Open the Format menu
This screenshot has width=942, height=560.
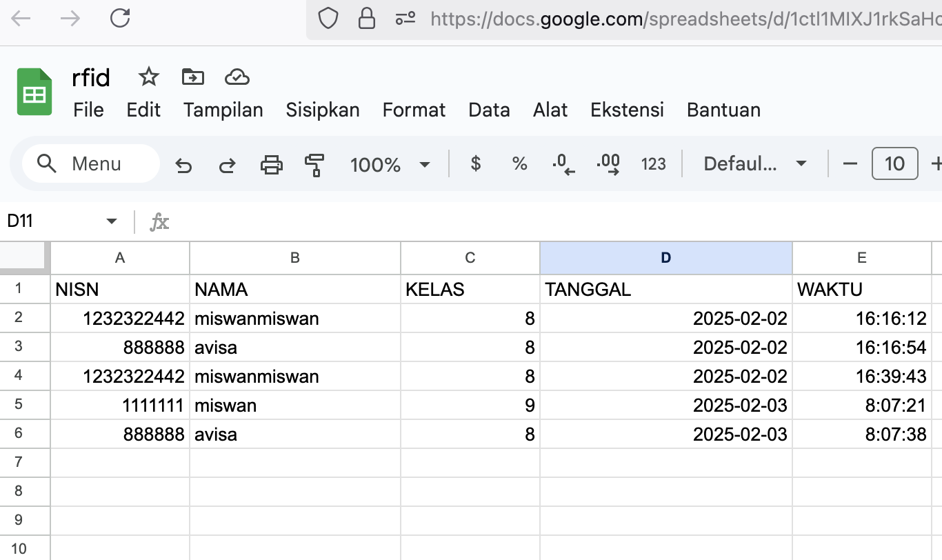[414, 110]
